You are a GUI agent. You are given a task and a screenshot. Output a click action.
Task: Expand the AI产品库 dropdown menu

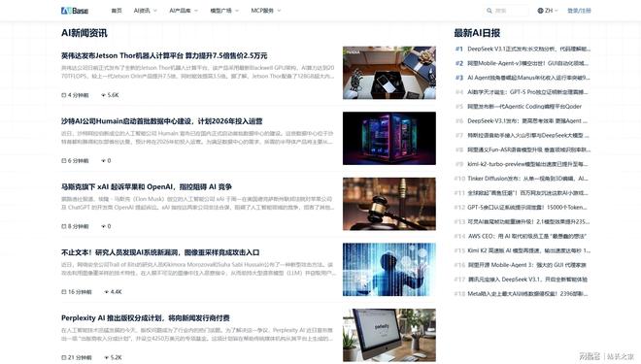click(184, 11)
